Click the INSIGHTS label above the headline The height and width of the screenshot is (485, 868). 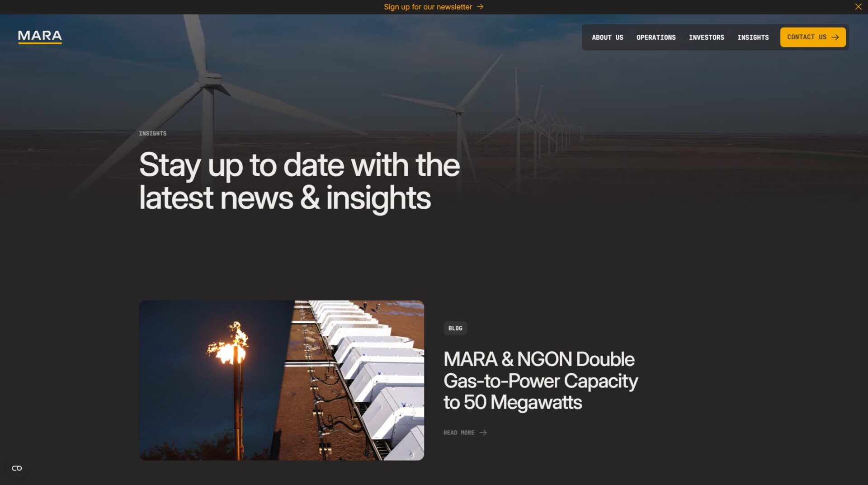click(x=152, y=134)
